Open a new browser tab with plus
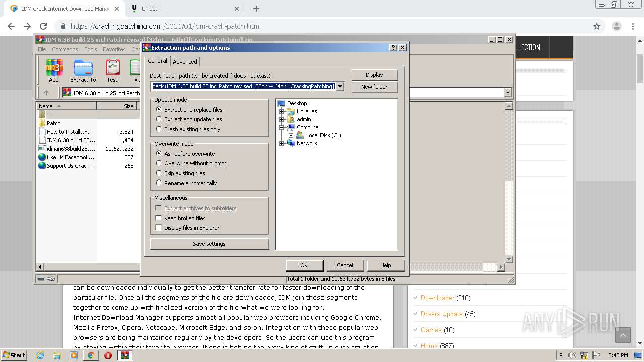Viewport: 644px width, 362px height. click(x=256, y=9)
